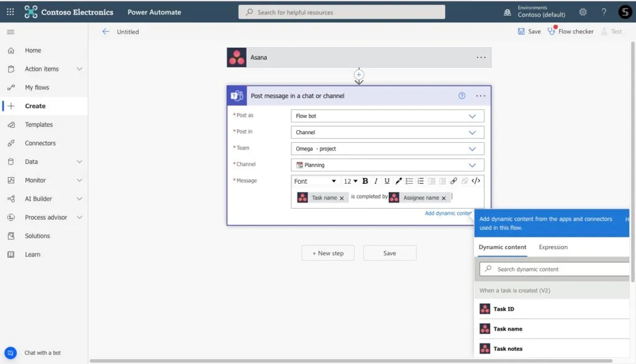Click the Contoso Electronics logo
Screen dimensions: 636x364
(30, 12)
